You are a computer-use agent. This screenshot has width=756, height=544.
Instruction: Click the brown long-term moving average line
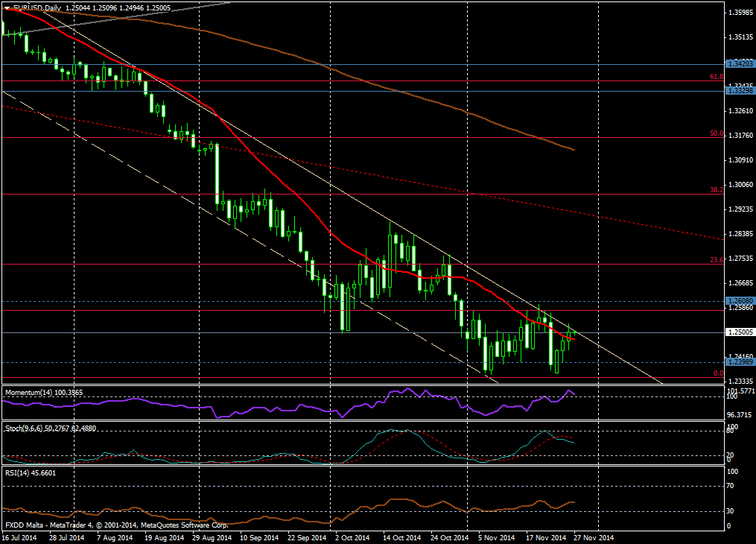(372, 83)
